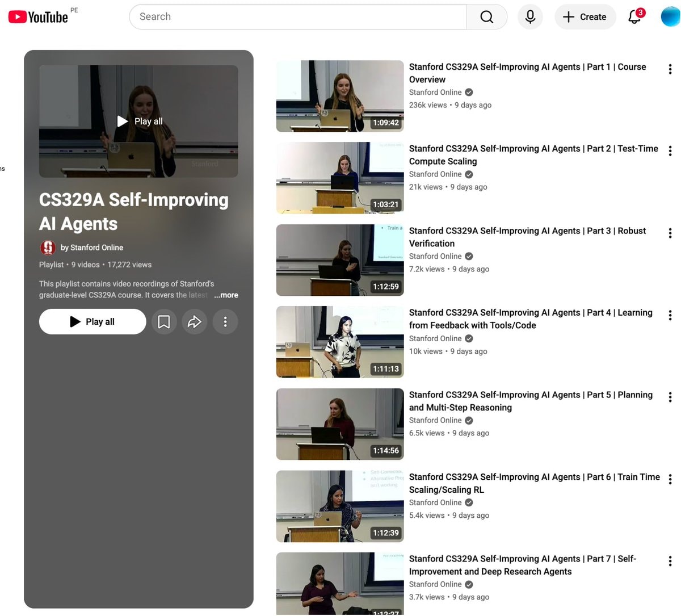Open the 'by Stanford Online' channel link

coord(92,248)
